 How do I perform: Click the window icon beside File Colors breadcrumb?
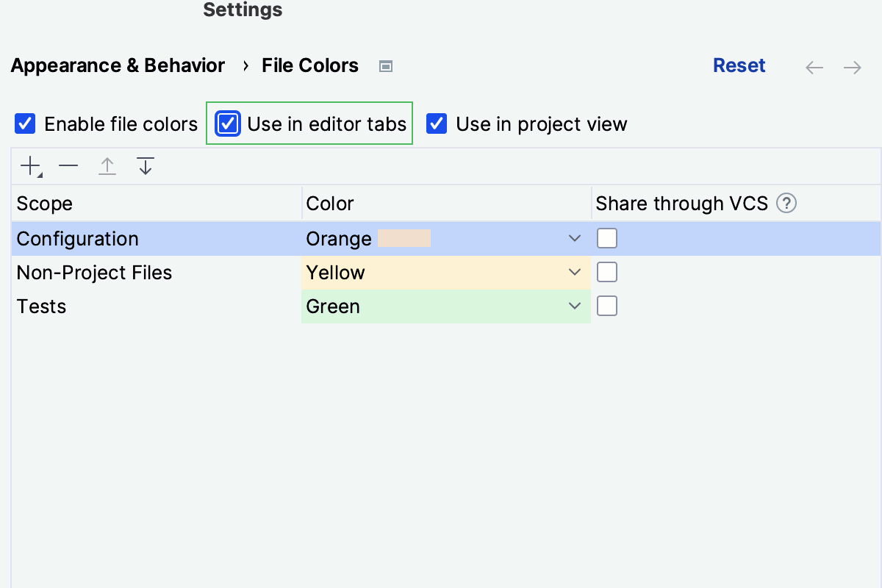pos(385,66)
